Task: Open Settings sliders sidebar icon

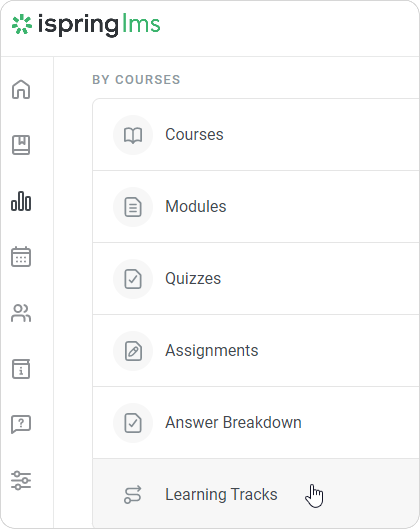Action: click(21, 480)
